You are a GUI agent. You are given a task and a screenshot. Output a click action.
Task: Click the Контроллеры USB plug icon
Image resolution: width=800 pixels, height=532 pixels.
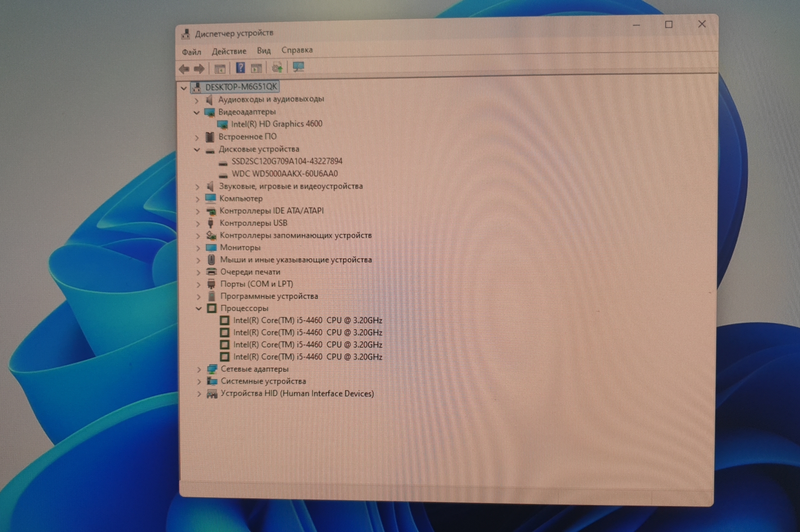(x=211, y=223)
